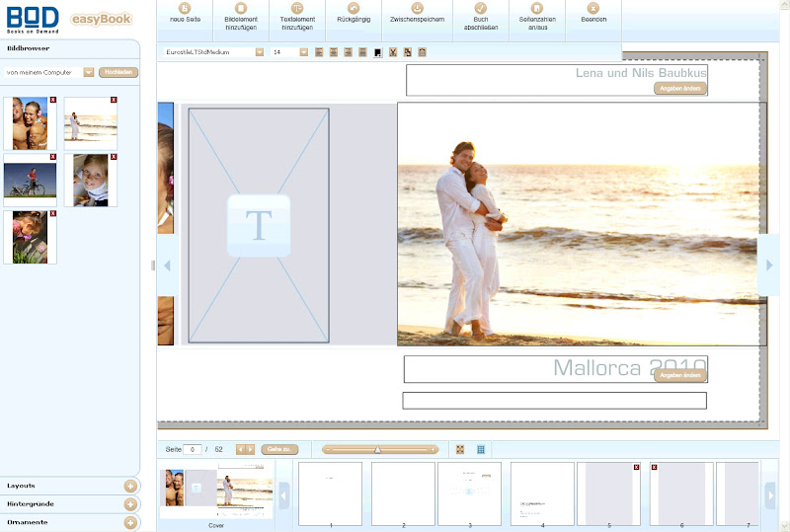Step to previous page in page navigator
Viewport: 790px width, 532px height.
tap(240, 449)
